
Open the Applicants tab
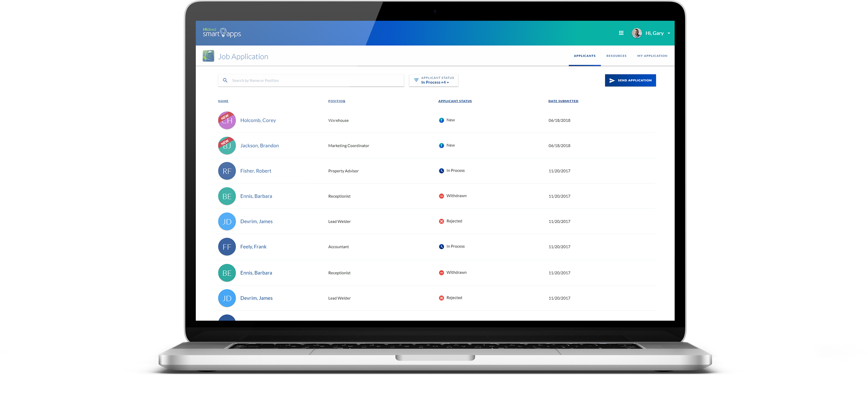point(585,55)
